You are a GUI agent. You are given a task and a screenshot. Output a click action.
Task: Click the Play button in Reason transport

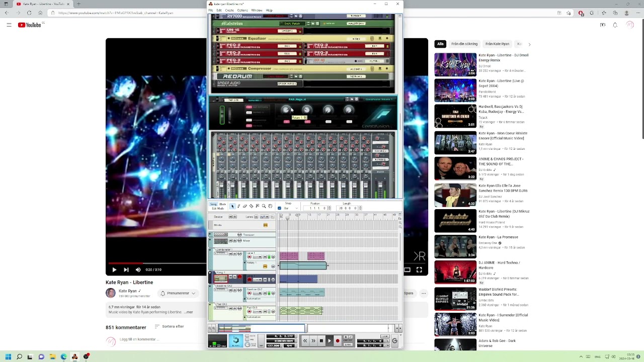(x=330, y=341)
